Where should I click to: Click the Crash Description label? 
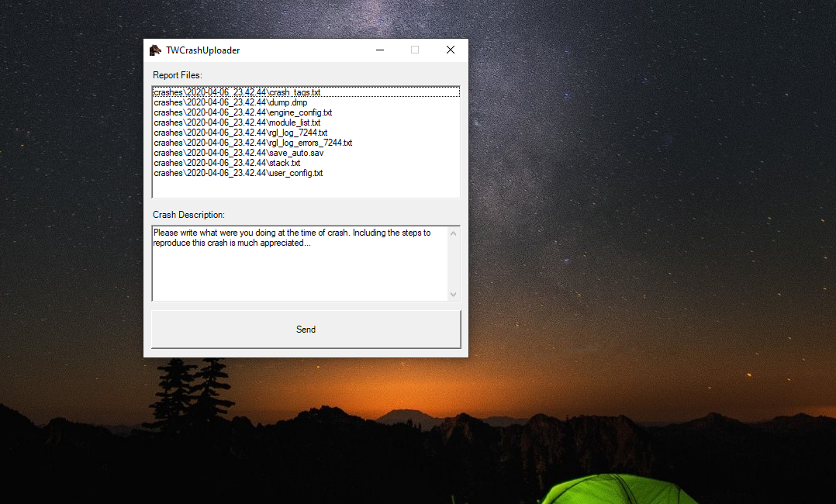coord(188,215)
